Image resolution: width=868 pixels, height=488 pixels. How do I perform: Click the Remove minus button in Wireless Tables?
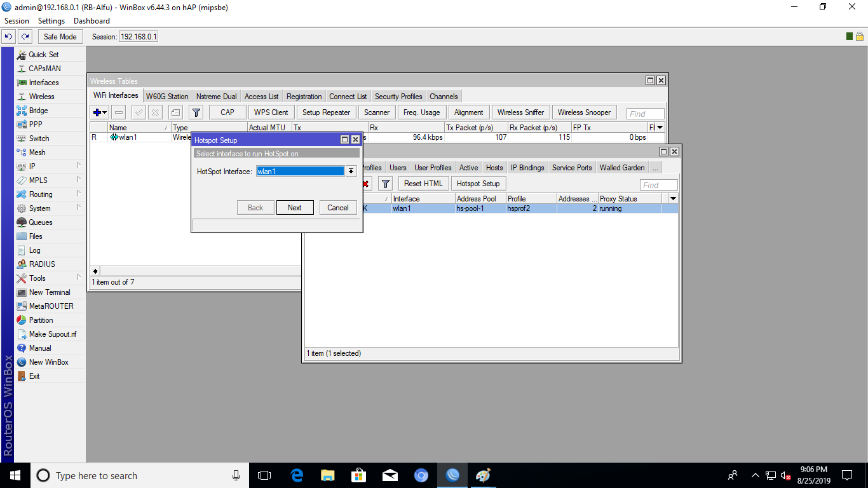tap(119, 112)
